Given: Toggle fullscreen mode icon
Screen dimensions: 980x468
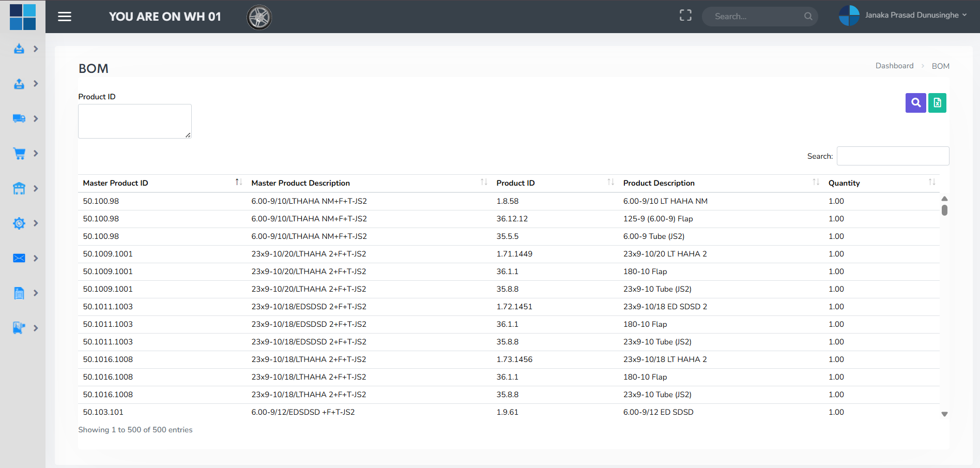Looking at the screenshot, I should (685, 16).
